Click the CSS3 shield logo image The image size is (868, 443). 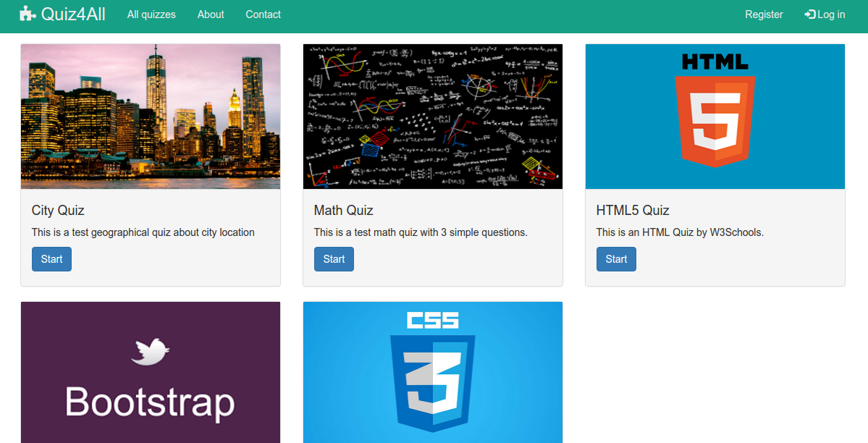point(433,372)
